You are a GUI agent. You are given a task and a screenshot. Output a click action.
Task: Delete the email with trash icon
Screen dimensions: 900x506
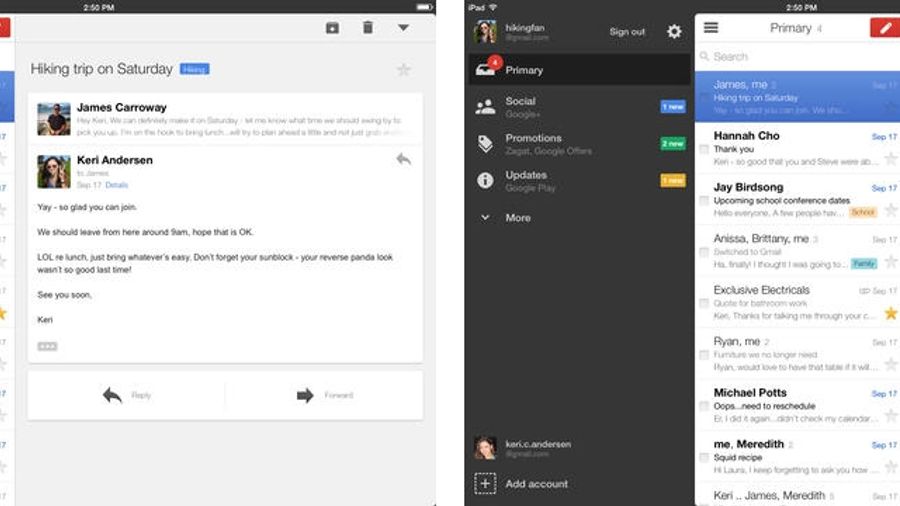(x=368, y=27)
